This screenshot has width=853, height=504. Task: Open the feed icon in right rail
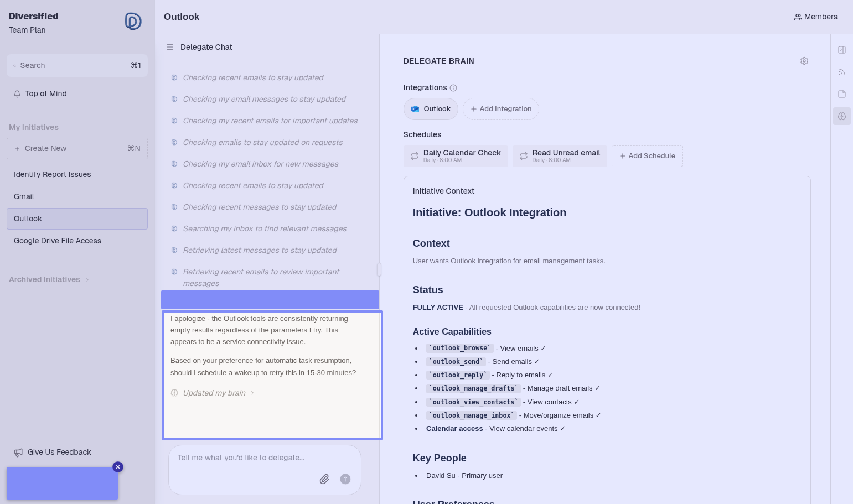point(841,72)
